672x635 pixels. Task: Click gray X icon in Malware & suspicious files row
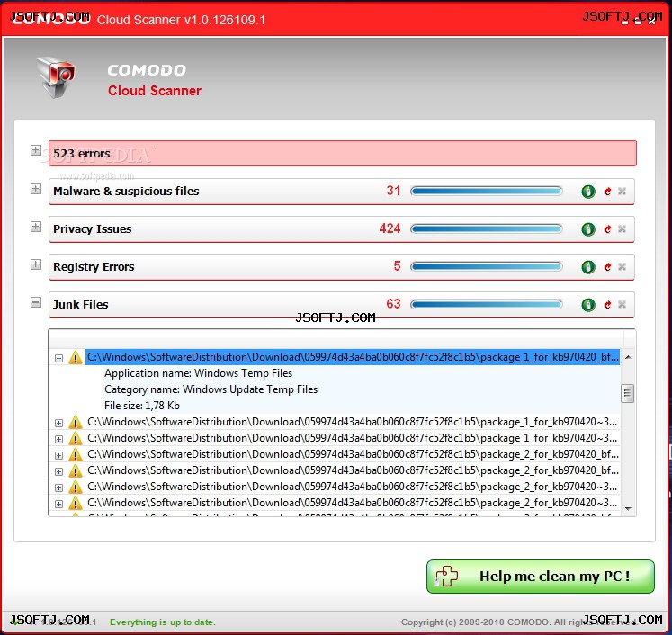622,191
